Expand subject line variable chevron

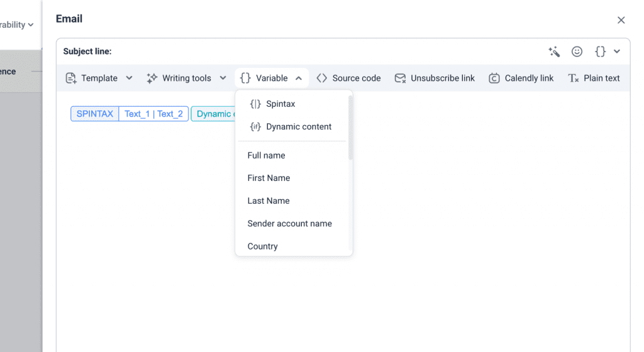[x=617, y=52]
